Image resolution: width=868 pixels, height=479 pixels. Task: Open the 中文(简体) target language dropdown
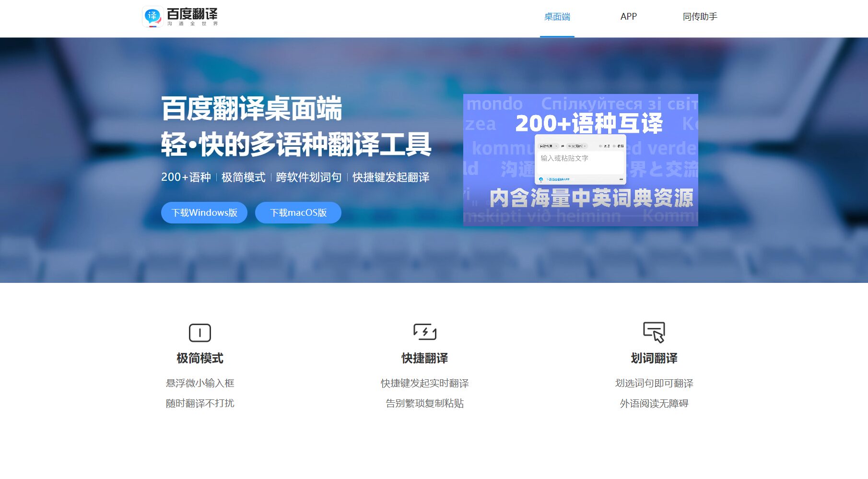pos(577,146)
